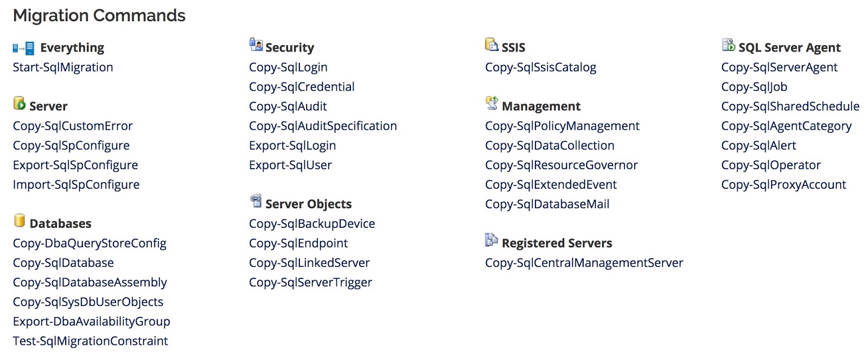
Task: Open the Copy-SqlLogin command link
Action: 288,67
